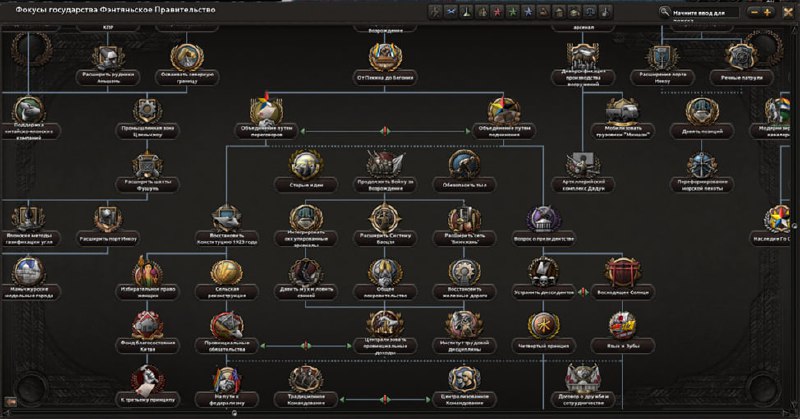Select the 'Девять позиций' focus icon

(702, 111)
